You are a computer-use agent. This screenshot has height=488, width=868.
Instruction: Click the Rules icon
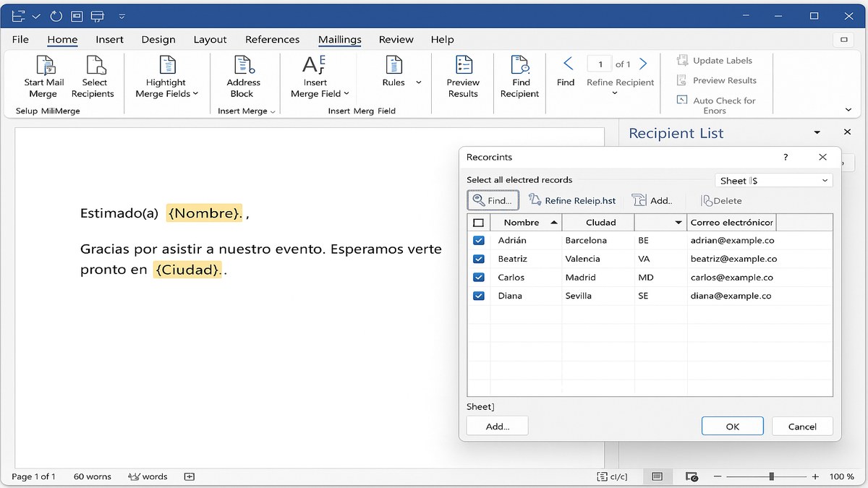tap(393, 70)
